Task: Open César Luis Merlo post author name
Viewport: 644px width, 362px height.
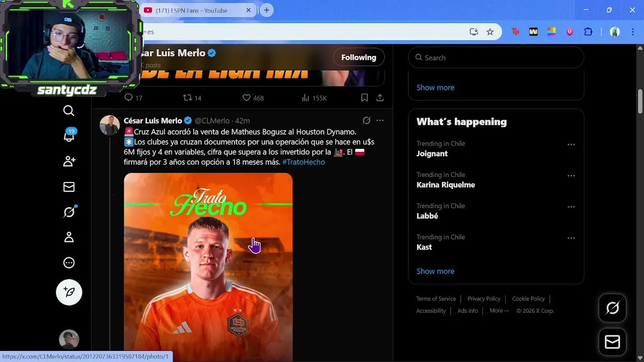Action: pyautogui.click(x=153, y=121)
